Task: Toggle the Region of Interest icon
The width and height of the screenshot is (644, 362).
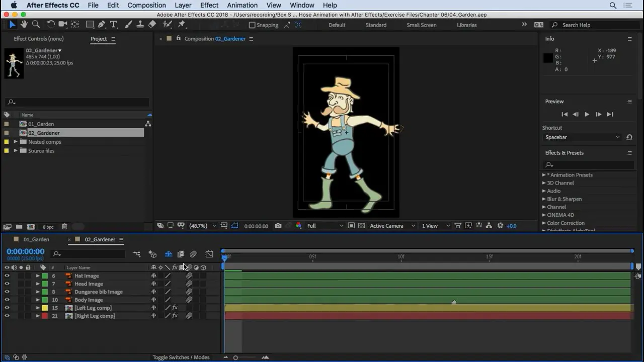Action: point(351,226)
